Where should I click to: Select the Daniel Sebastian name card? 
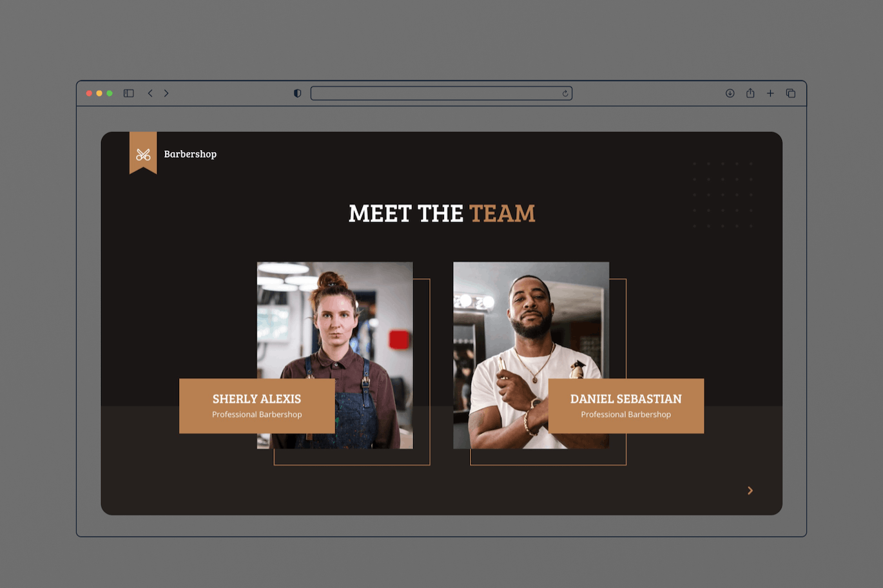[626, 406]
